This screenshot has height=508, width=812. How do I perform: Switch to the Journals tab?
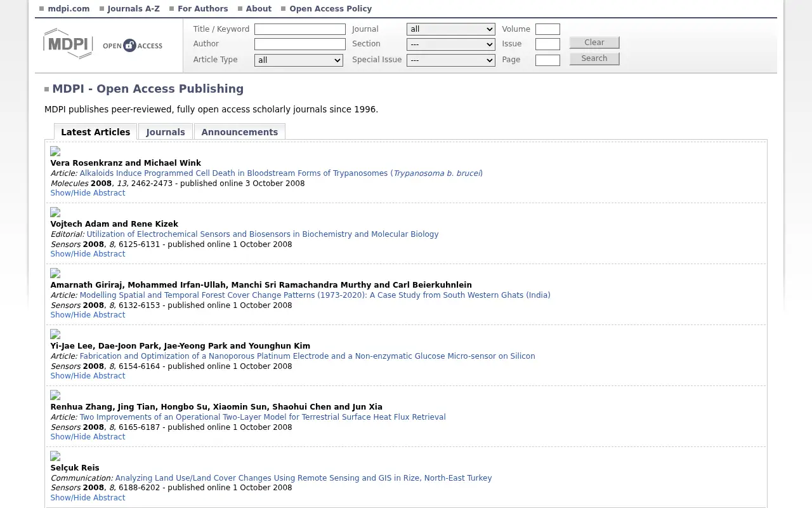point(166,132)
